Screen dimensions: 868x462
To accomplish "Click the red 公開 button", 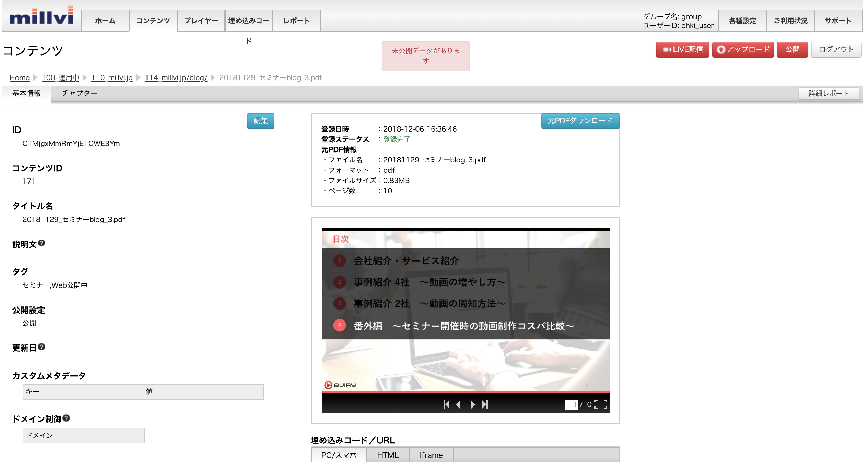I will click(x=792, y=50).
